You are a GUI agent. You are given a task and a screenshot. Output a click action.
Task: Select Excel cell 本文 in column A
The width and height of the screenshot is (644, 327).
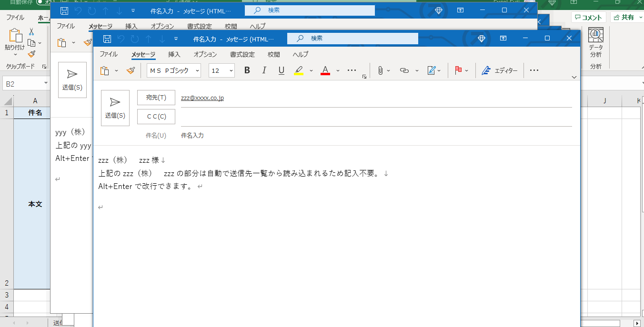point(35,204)
